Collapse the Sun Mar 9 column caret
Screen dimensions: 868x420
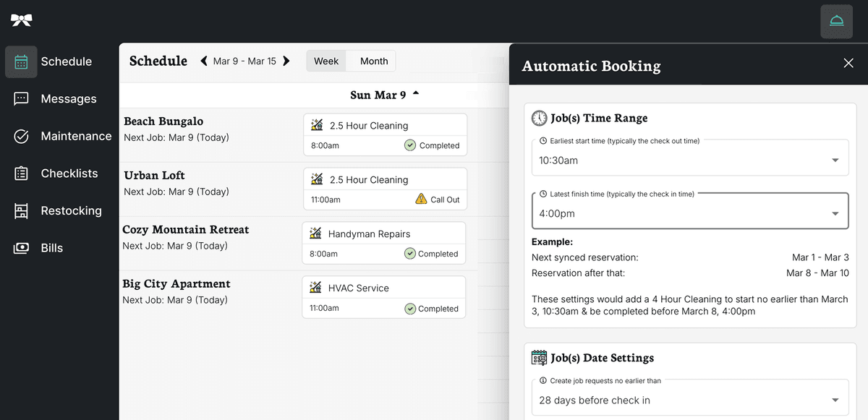click(415, 92)
